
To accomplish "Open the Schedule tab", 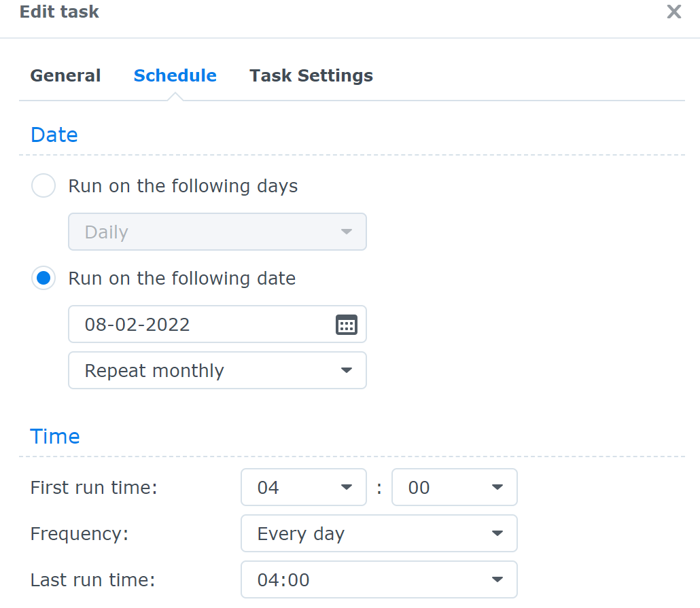I will 175,75.
